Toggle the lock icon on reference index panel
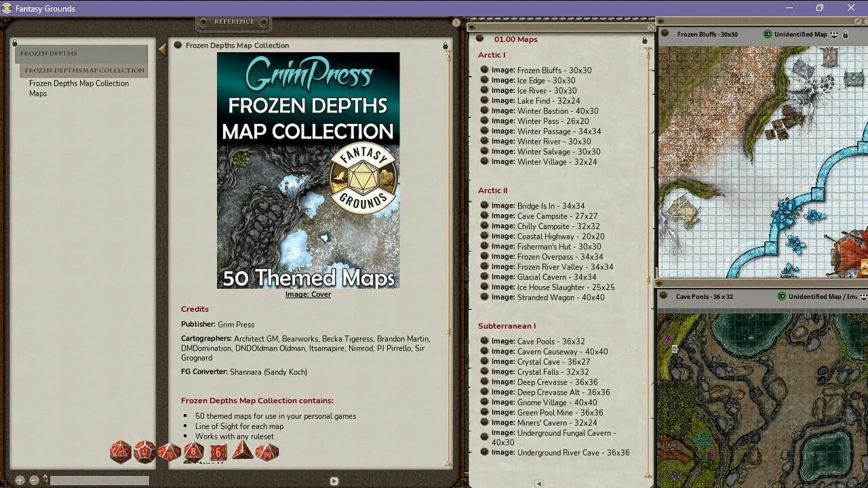The width and height of the screenshot is (868, 488). pyautogui.click(x=14, y=42)
